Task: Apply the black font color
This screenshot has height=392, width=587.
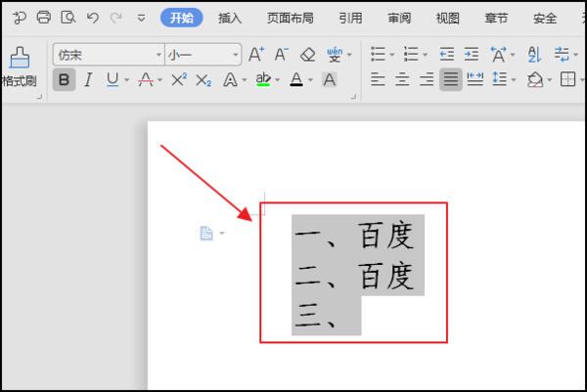Action: tap(296, 80)
